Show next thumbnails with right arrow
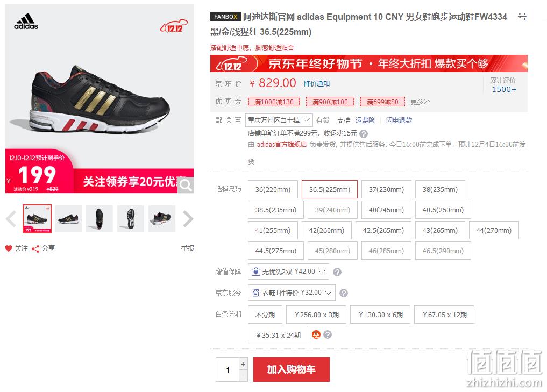This screenshot has height=392, width=547. point(188,219)
